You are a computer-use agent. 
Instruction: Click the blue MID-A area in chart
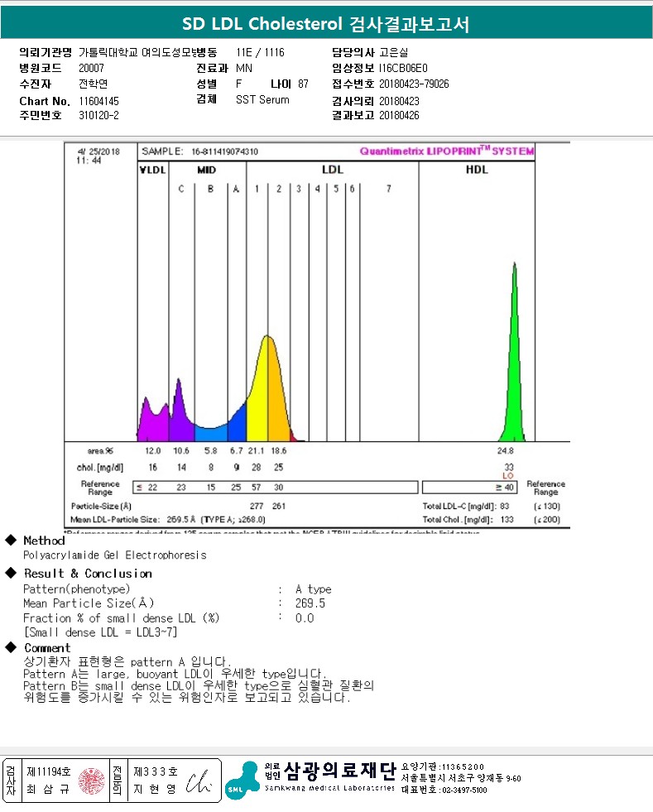pos(238,425)
